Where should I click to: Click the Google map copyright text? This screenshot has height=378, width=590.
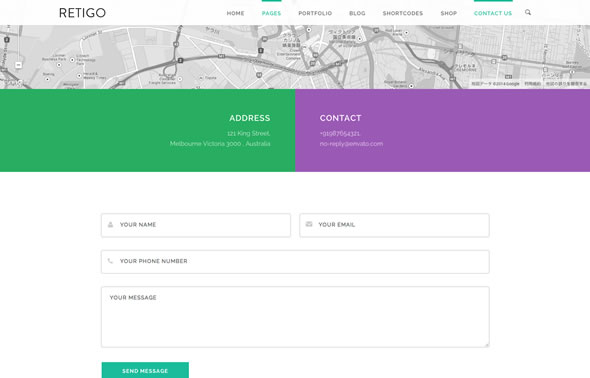pos(495,84)
